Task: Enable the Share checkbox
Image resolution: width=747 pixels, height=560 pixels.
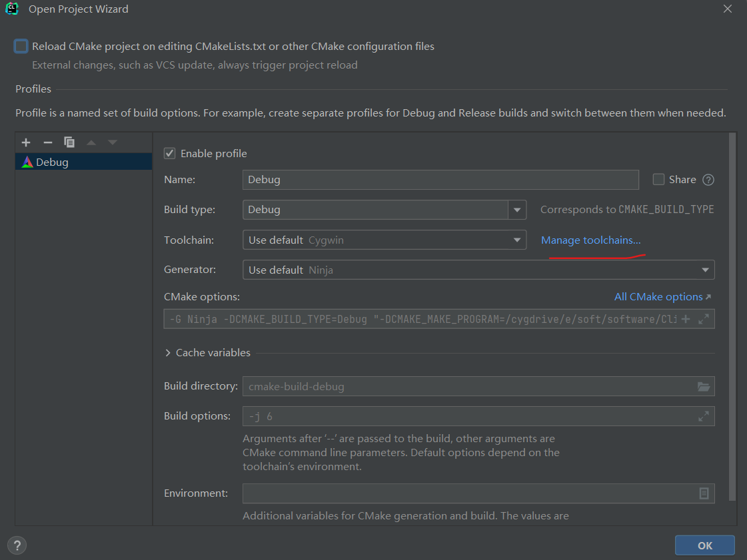Action: click(x=658, y=180)
